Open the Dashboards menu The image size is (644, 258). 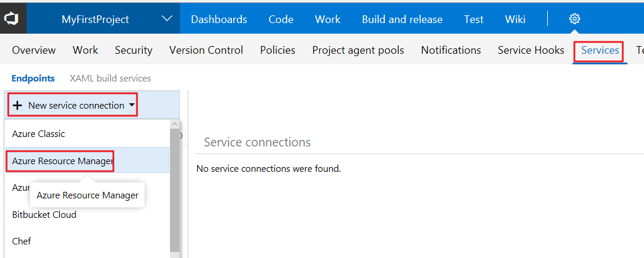coord(219,19)
